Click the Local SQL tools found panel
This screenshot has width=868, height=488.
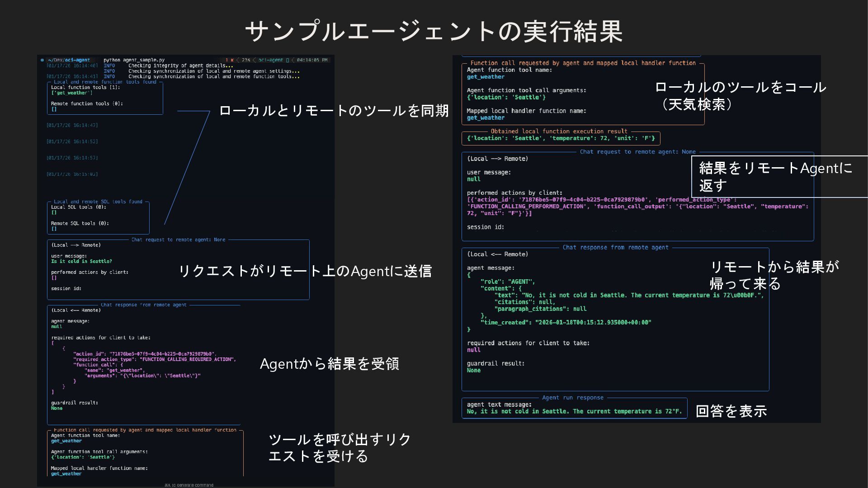98,217
